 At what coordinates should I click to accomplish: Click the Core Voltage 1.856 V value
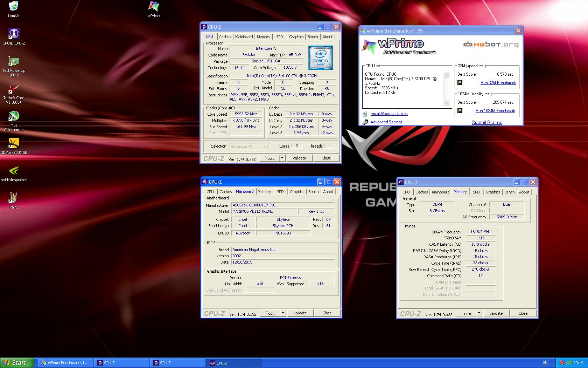click(290, 67)
